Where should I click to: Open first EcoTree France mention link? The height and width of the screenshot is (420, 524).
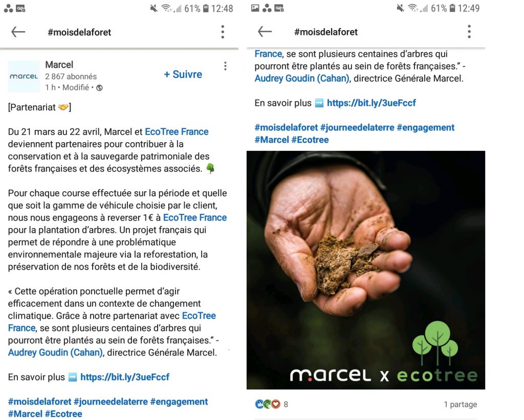pyautogui.click(x=177, y=131)
